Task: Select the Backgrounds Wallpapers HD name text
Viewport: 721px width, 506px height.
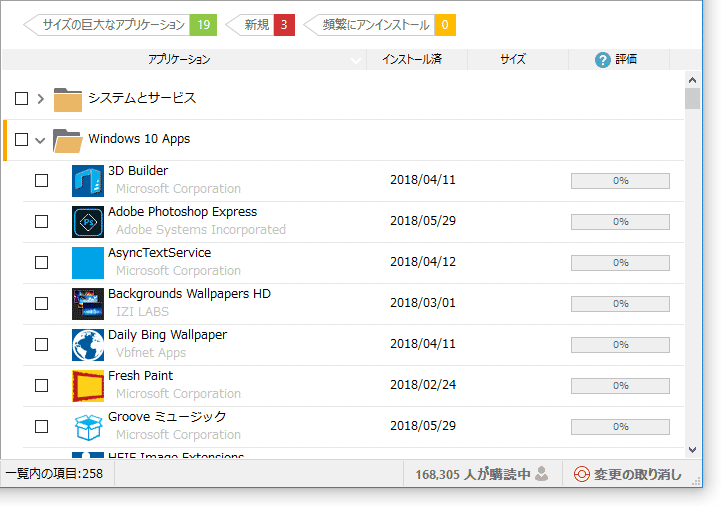Action: [189, 293]
